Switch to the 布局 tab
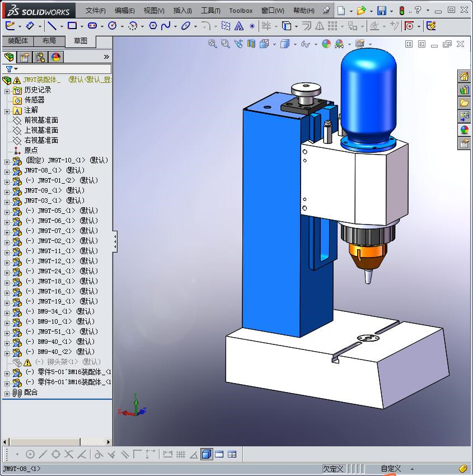Image resolution: width=473 pixels, height=476 pixels. tap(49, 41)
